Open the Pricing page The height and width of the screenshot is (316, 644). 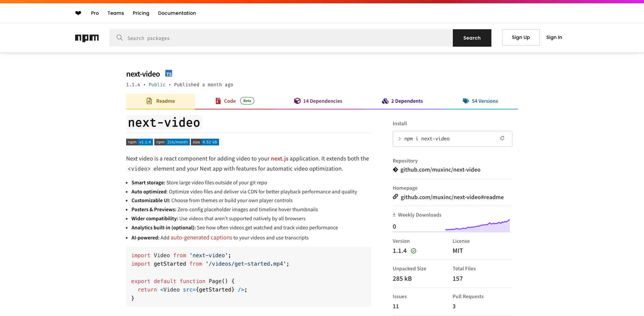pos(141,13)
